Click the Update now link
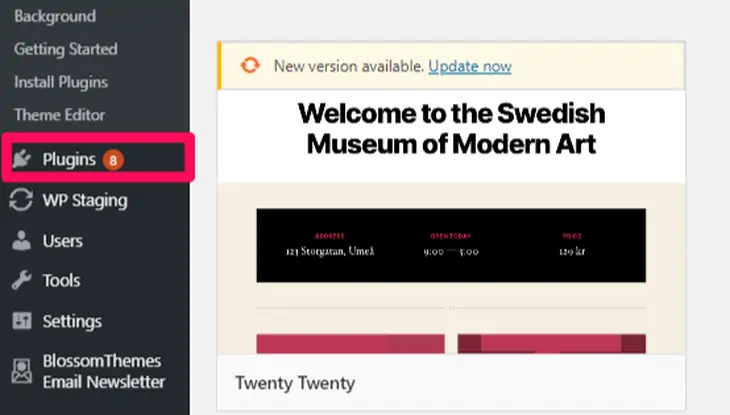 click(x=470, y=67)
